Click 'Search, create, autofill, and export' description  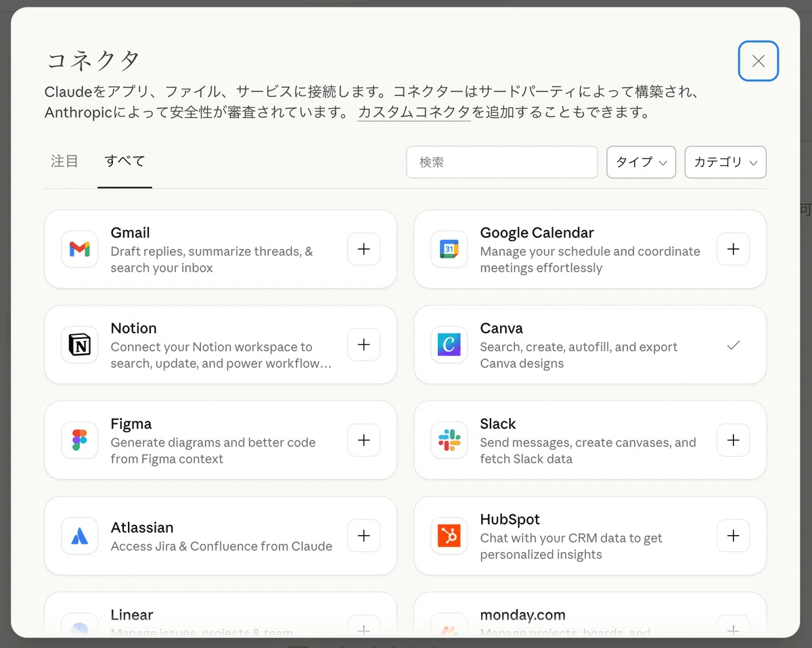point(579,355)
